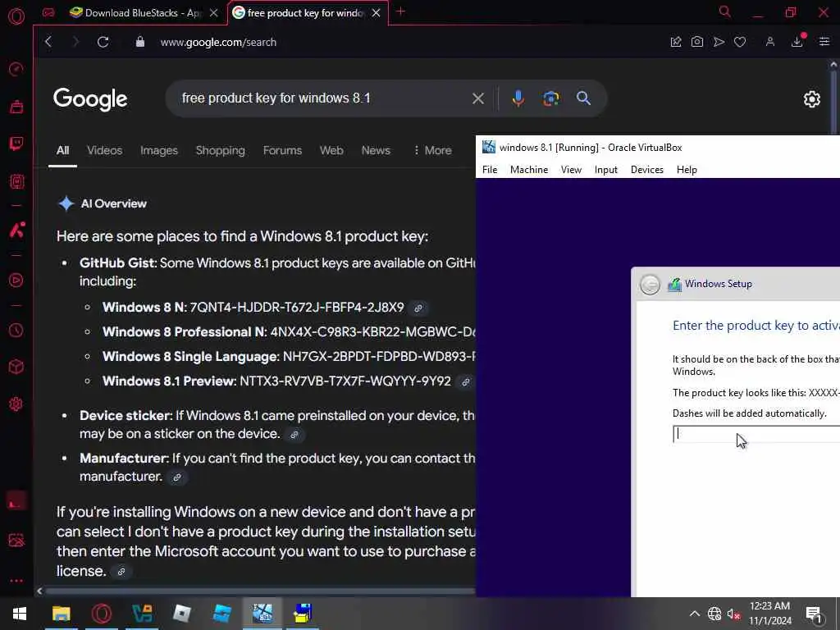
Task: Open the Windows Start menu
Action: pos(20,614)
